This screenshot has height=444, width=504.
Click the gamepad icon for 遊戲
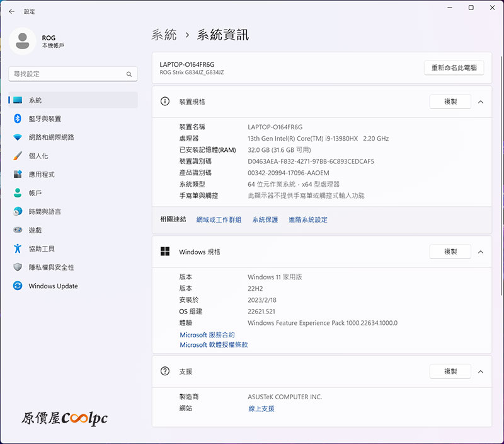[x=18, y=230]
